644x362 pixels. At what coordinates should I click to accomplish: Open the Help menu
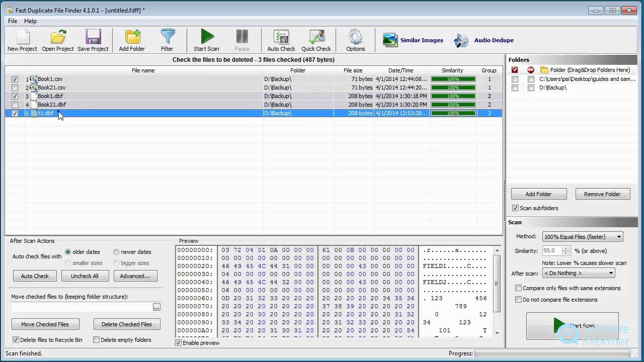[x=30, y=21]
